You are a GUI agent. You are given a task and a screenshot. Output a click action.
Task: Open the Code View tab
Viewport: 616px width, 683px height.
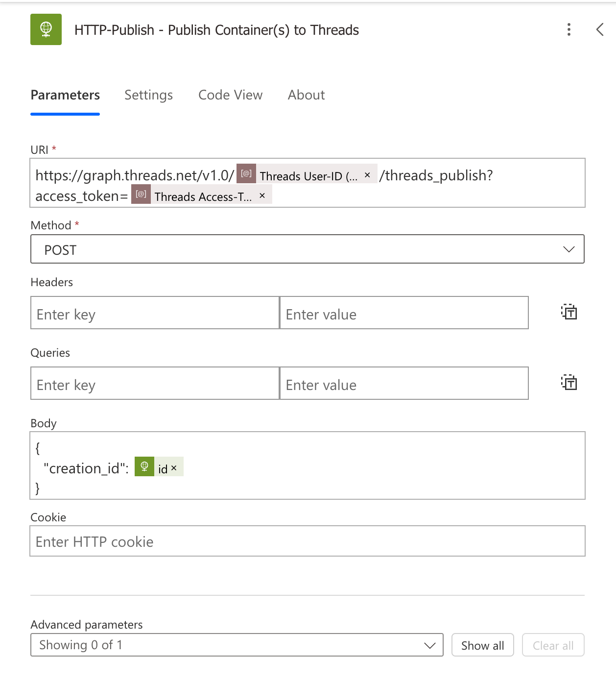[230, 95]
